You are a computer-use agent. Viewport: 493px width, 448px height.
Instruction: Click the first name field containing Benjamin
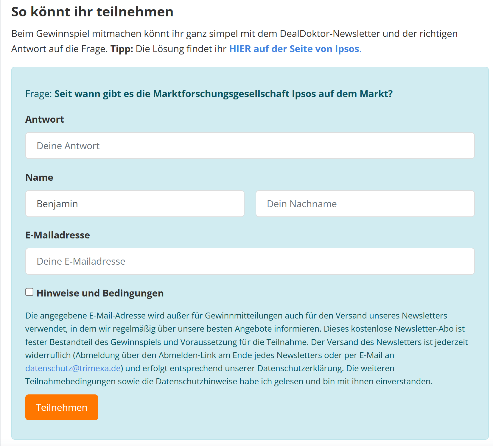135,204
